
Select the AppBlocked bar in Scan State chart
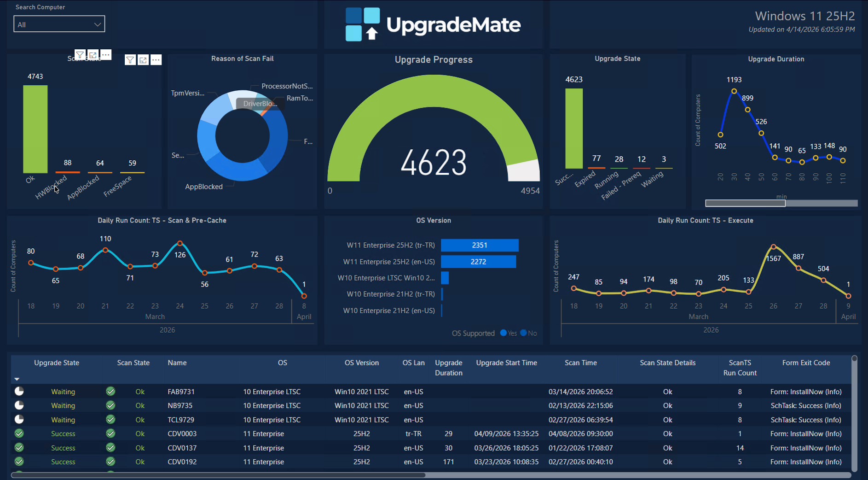point(100,173)
